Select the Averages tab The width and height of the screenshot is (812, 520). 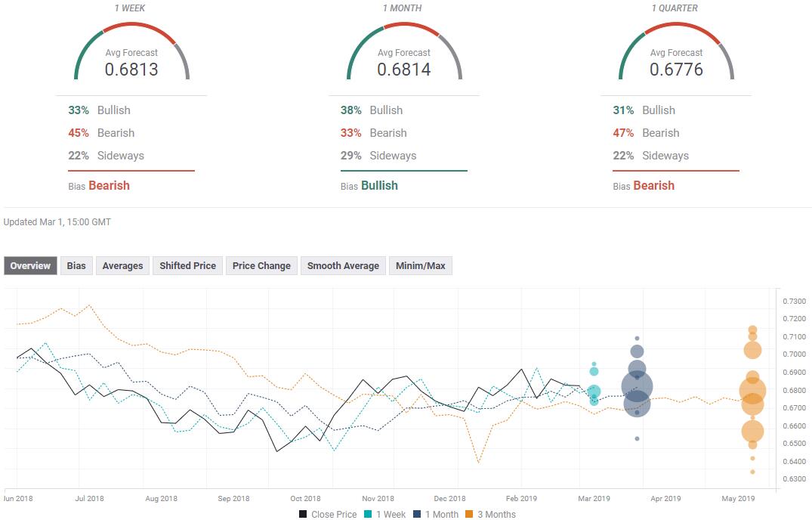tap(122, 266)
